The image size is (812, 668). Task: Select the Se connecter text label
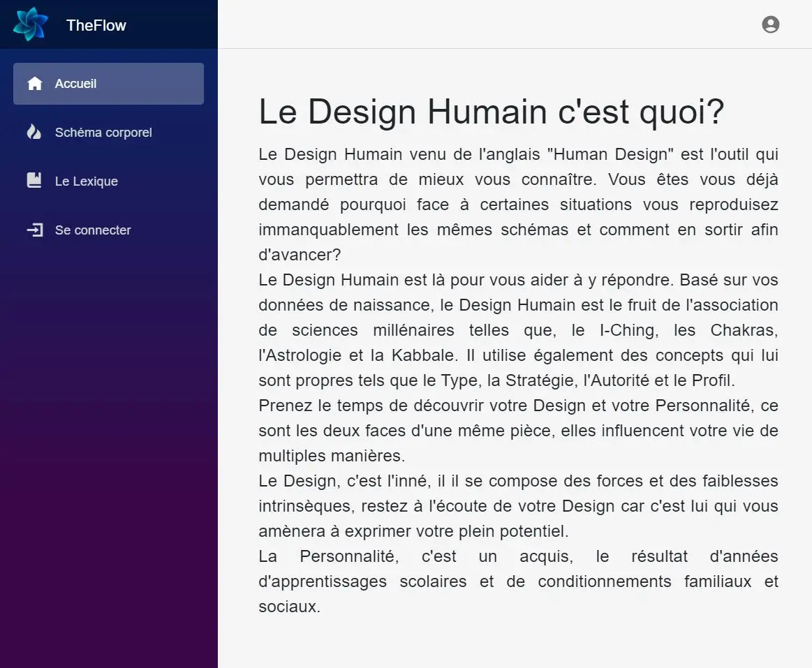click(93, 230)
